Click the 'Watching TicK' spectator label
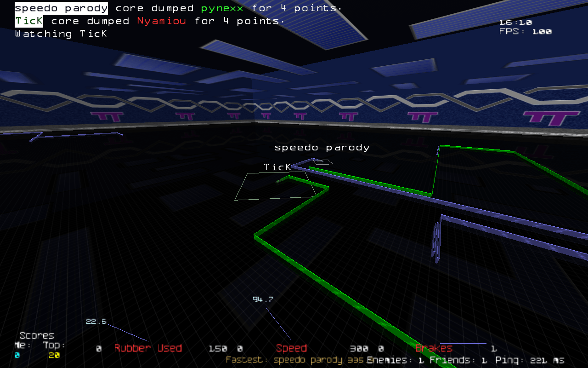 (61, 34)
